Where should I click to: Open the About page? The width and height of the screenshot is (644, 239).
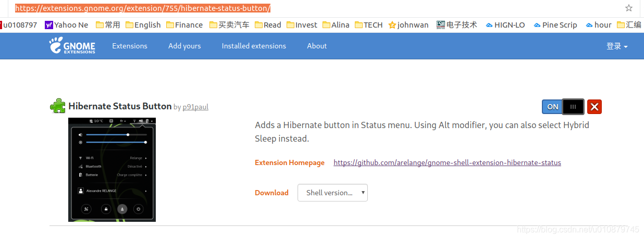[317, 46]
